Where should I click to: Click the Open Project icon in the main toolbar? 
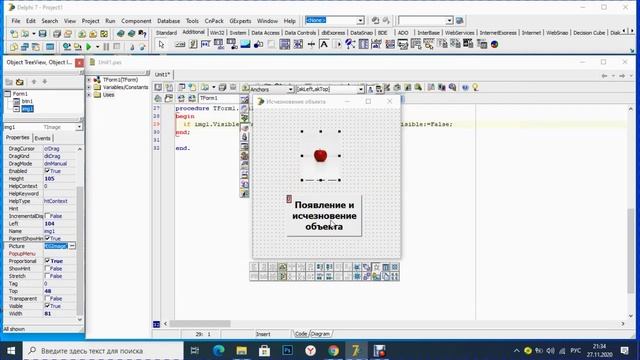tap(68, 34)
